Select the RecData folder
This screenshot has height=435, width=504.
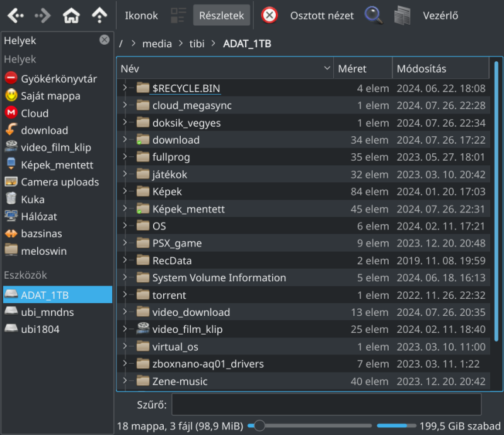click(x=304, y=260)
